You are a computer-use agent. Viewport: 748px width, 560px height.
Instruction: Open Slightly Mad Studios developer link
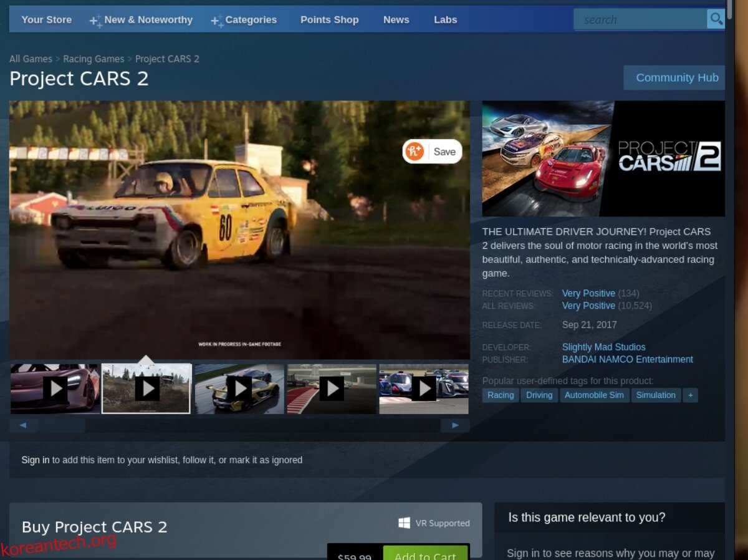pyautogui.click(x=603, y=347)
